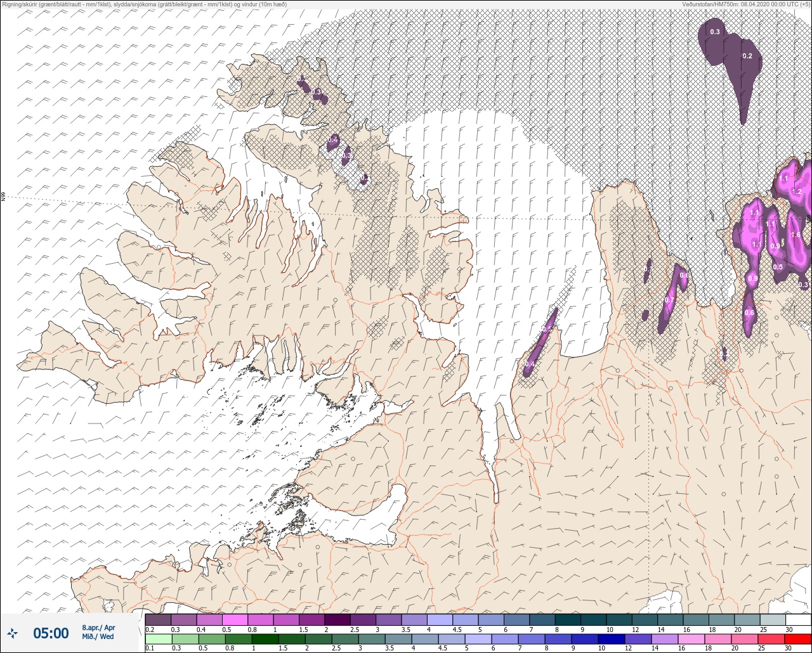Viewport: 812px width, 653px height.
Task: Select top-row white swatch after 30
Action: point(798,619)
